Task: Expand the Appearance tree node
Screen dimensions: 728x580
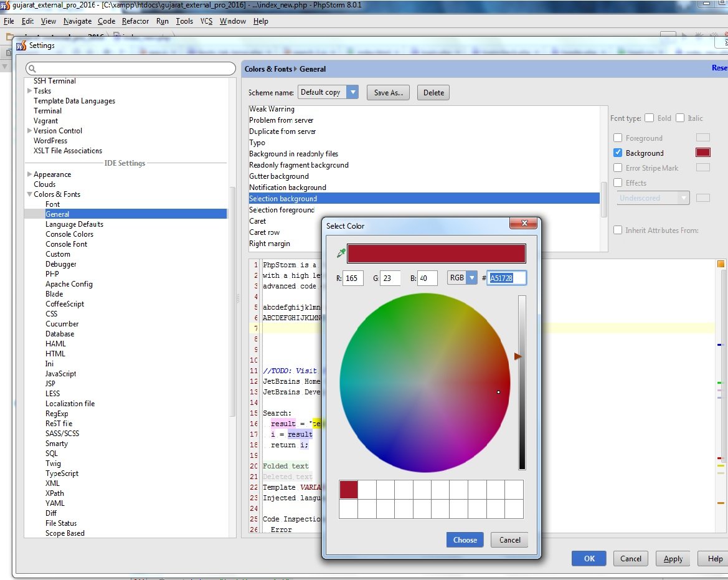Action: (x=29, y=174)
